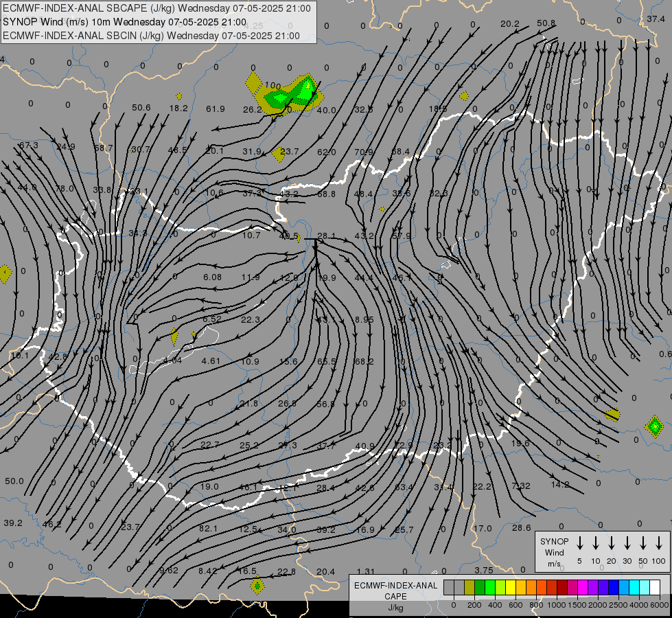Viewport: 672px width, 618px height.
Task: Click the olive diamond next to the 23.7 value
Action: pyautogui.click(x=279, y=154)
